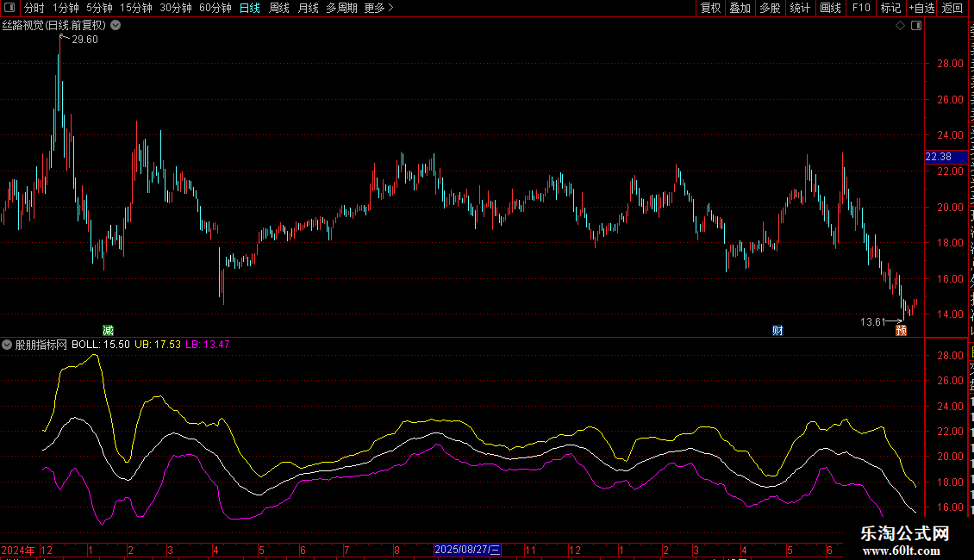Click the 2025/08/27 date label
Viewport: 974px width, 560px height.
pyautogui.click(x=467, y=550)
